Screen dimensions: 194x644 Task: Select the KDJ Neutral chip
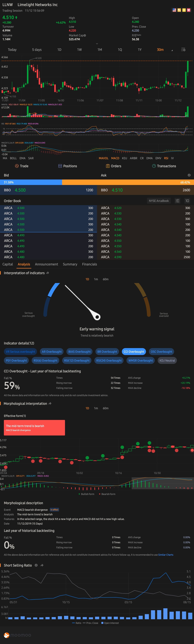167,360
